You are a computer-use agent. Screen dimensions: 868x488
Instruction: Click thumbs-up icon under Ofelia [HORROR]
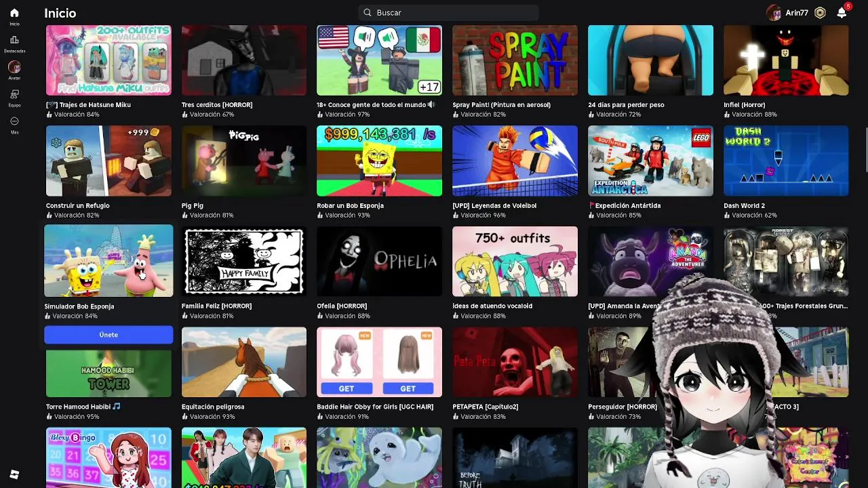coord(320,316)
